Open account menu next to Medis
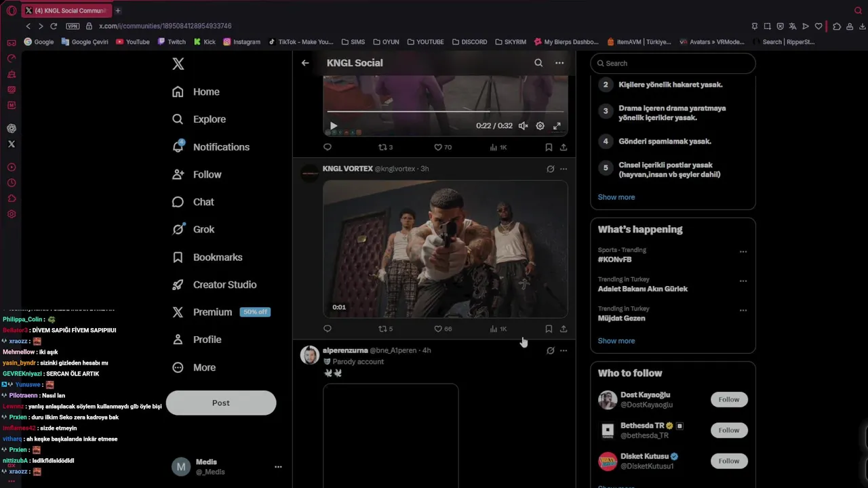This screenshot has width=868, height=488. (278, 467)
